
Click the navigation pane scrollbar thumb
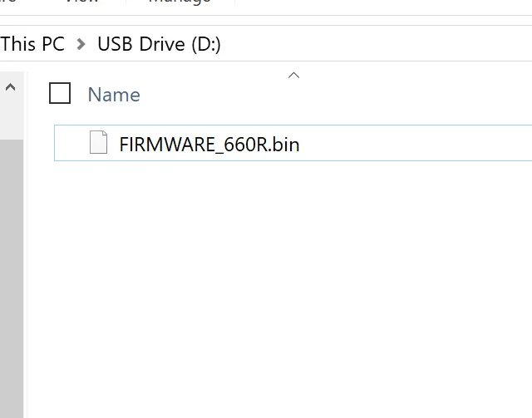click(x=11, y=249)
